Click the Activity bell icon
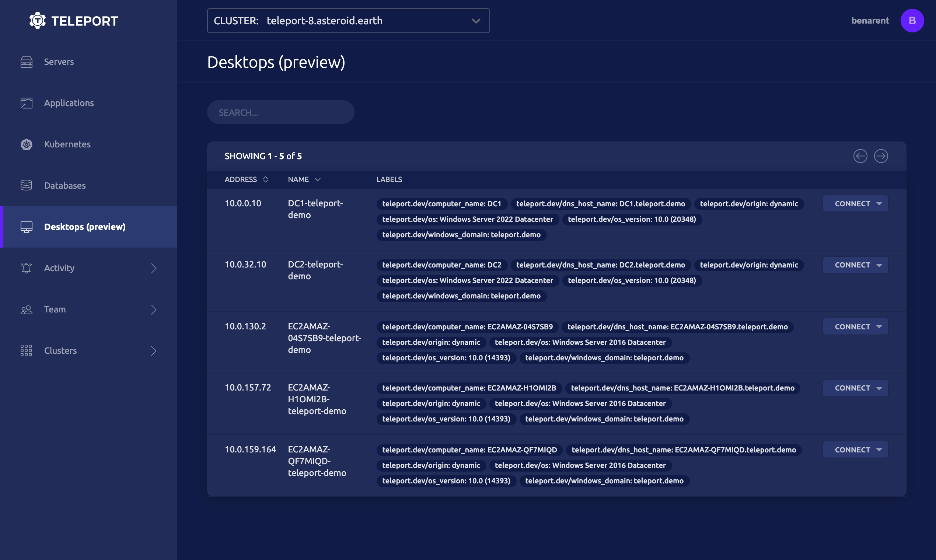The width and height of the screenshot is (936, 560). [x=27, y=268]
